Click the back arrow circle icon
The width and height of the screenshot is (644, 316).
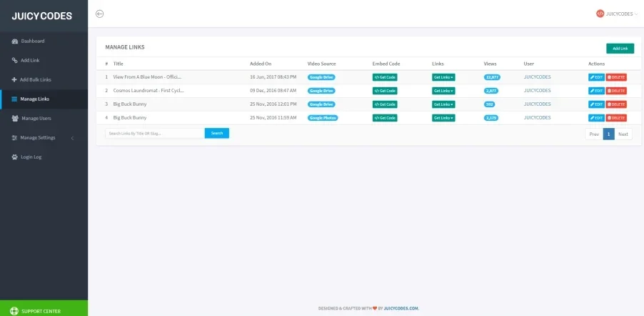(99, 14)
